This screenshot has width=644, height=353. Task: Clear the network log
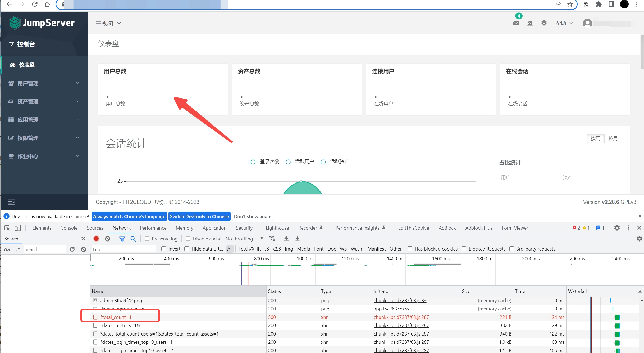point(107,239)
